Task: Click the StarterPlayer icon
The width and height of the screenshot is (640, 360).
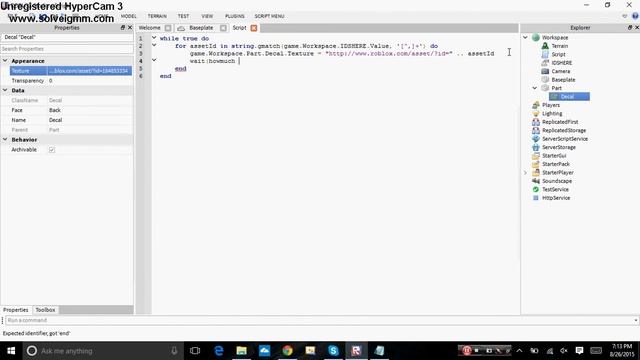Action: click(x=536, y=172)
